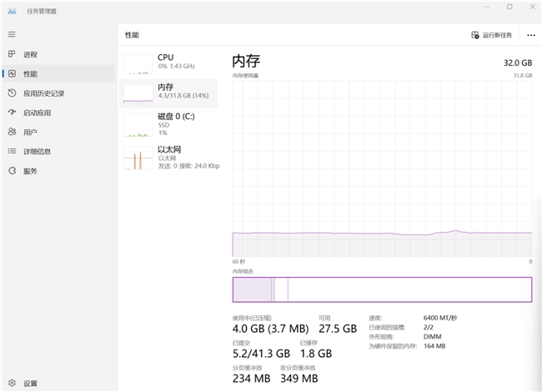Select the 磁盘 0 (C:) entry
The image size is (542, 392).
pos(168,125)
